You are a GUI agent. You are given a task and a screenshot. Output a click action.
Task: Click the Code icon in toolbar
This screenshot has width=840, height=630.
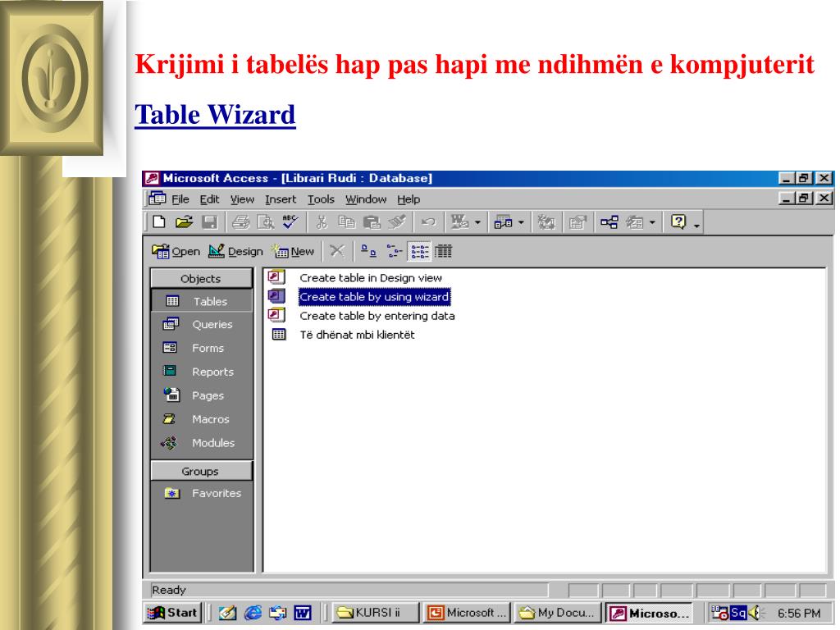pyautogui.click(x=546, y=221)
